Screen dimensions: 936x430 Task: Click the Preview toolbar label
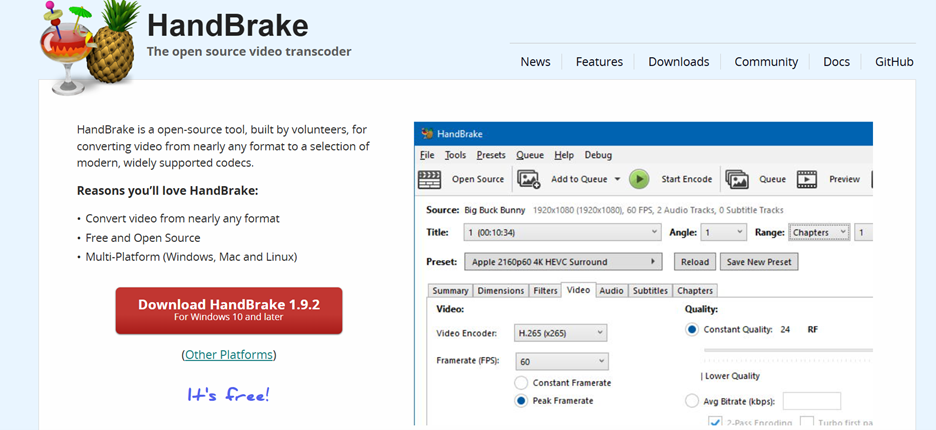point(844,179)
